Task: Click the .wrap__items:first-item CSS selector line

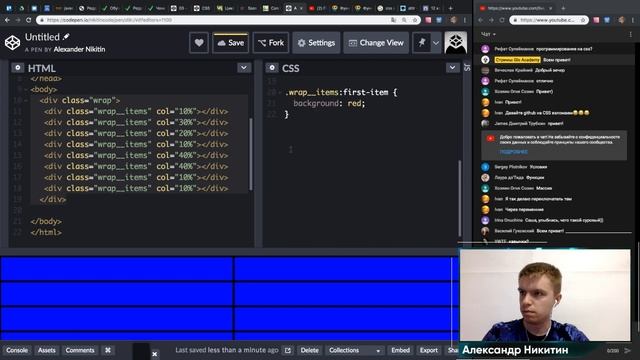Action: pos(341,92)
